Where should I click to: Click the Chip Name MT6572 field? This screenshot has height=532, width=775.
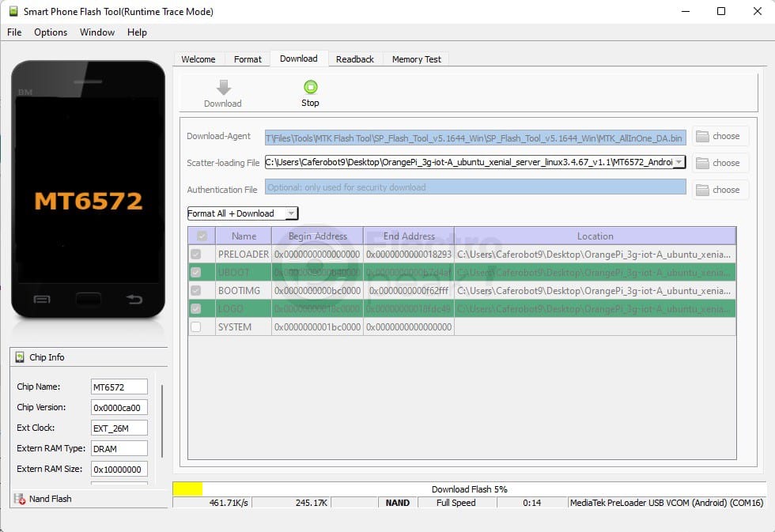pyautogui.click(x=119, y=387)
